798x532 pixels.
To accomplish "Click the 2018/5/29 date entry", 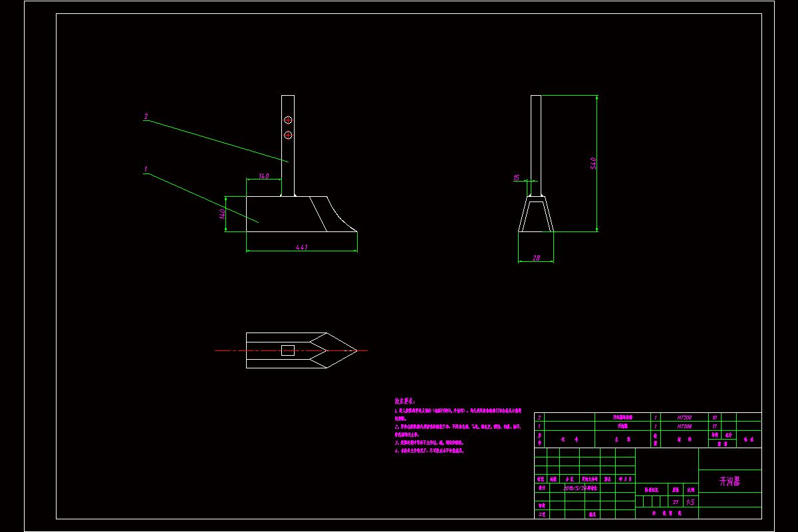I will click(574, 488).
